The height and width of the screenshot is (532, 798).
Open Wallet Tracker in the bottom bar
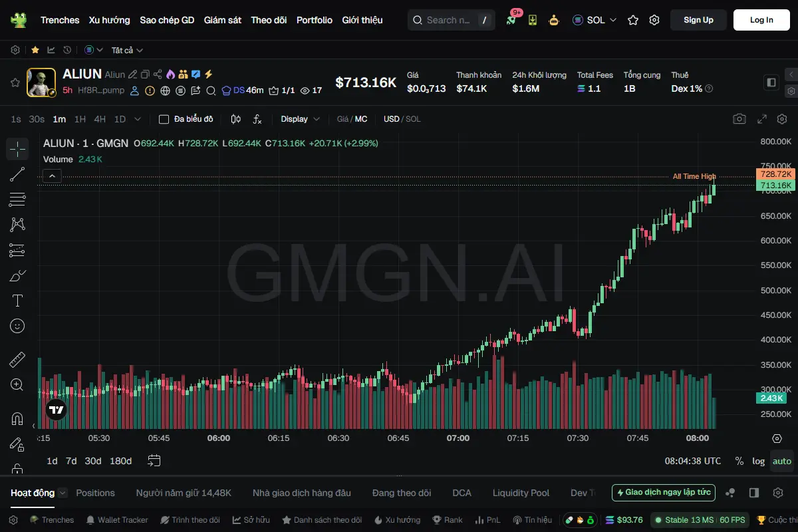pos(117,520)
